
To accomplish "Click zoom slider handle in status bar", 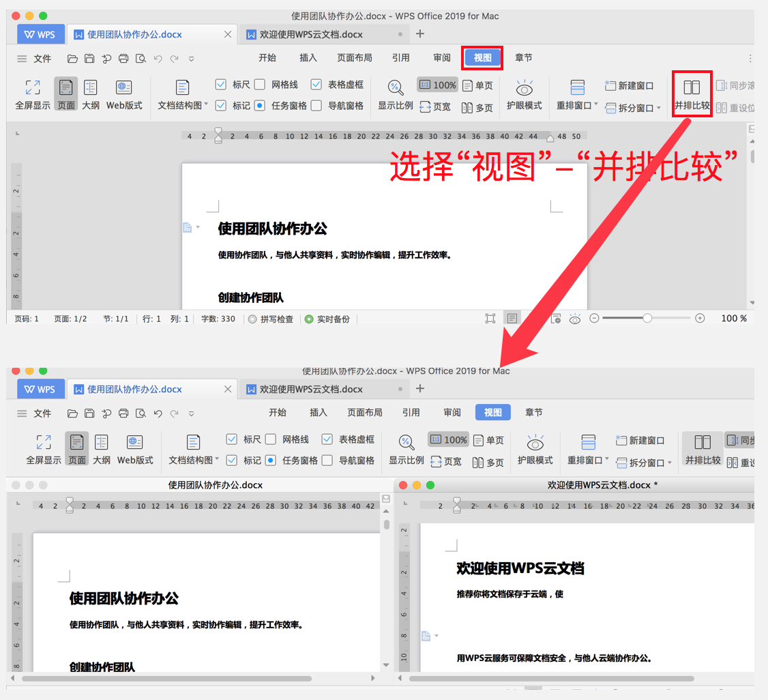I will [x=647, y=319].
